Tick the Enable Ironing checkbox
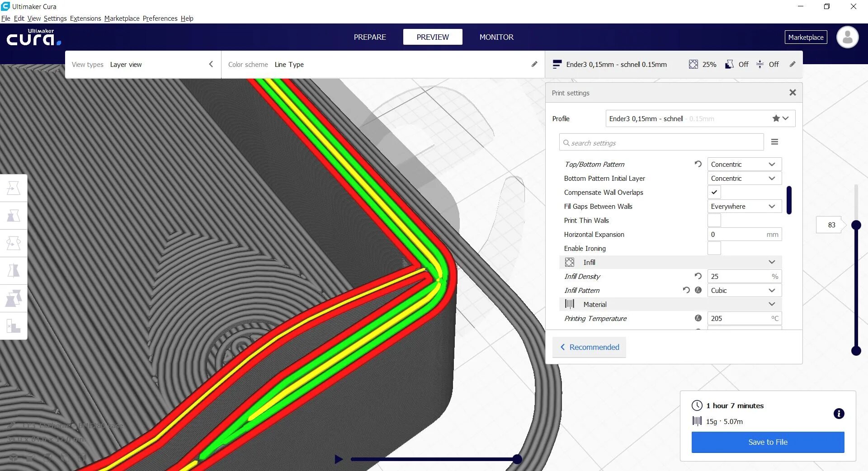 [x=714, y=248]
